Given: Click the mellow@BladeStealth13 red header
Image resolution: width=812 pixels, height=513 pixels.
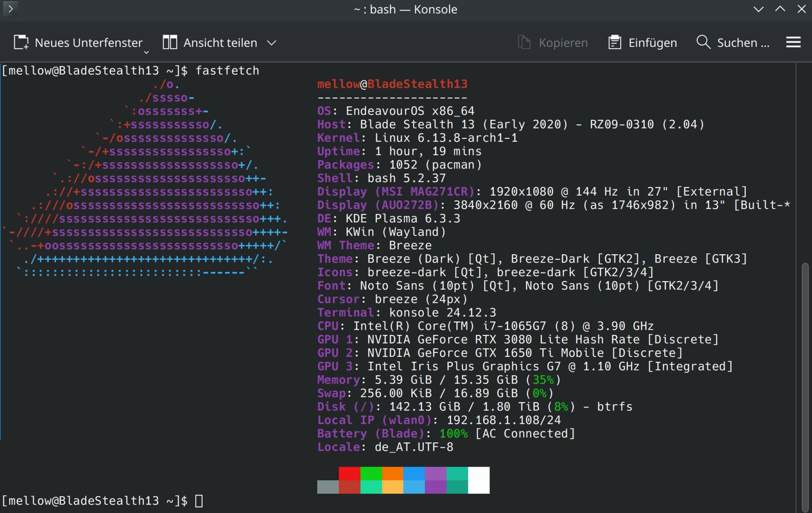Looking at the screenshot, I should [392, 84].
